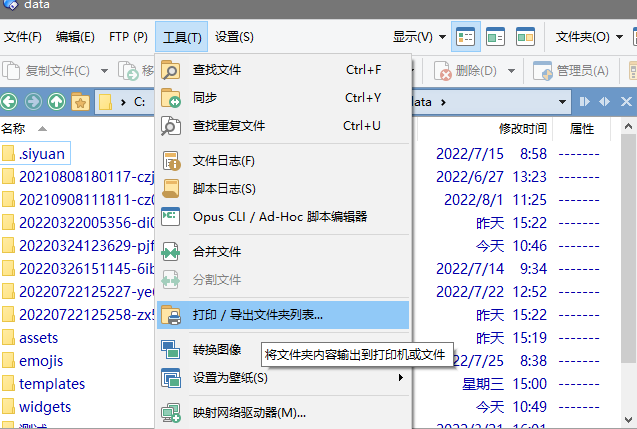Choose 查找文件 from the menu
The image size is (637, 429).
283,70
